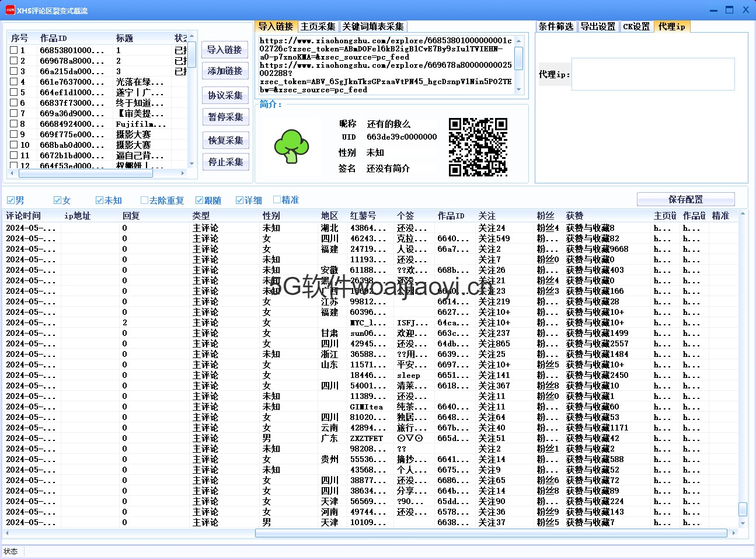
Task: Click the 停止采集 button
Action: pyautogui.click(x=225, y=162)
